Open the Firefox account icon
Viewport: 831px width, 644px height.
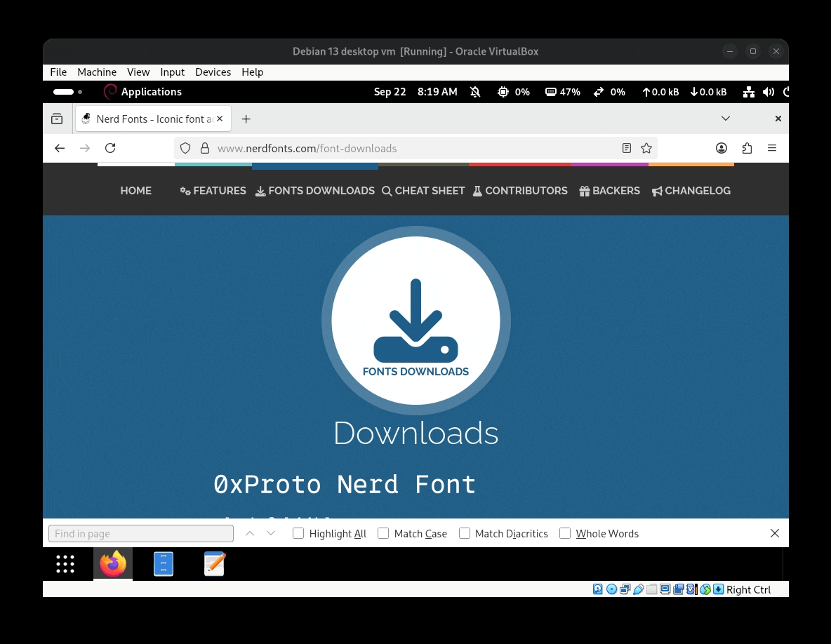click(722, 148)
